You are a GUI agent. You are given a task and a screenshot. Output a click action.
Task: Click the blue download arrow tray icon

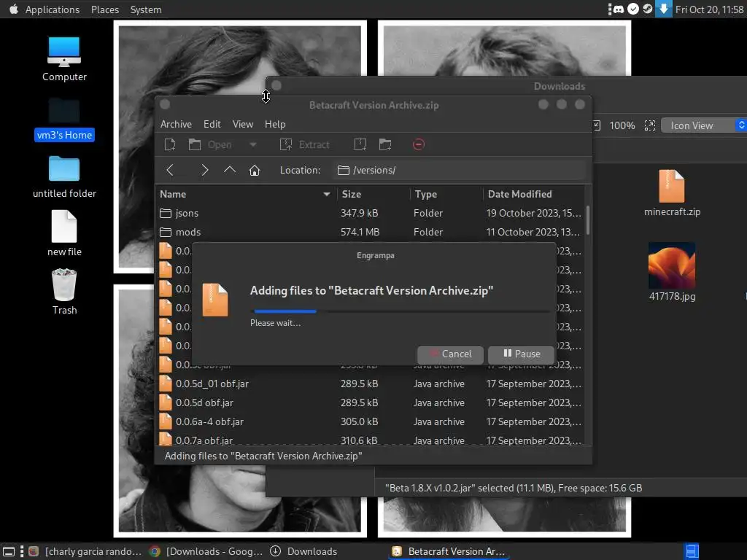(663, 9)
